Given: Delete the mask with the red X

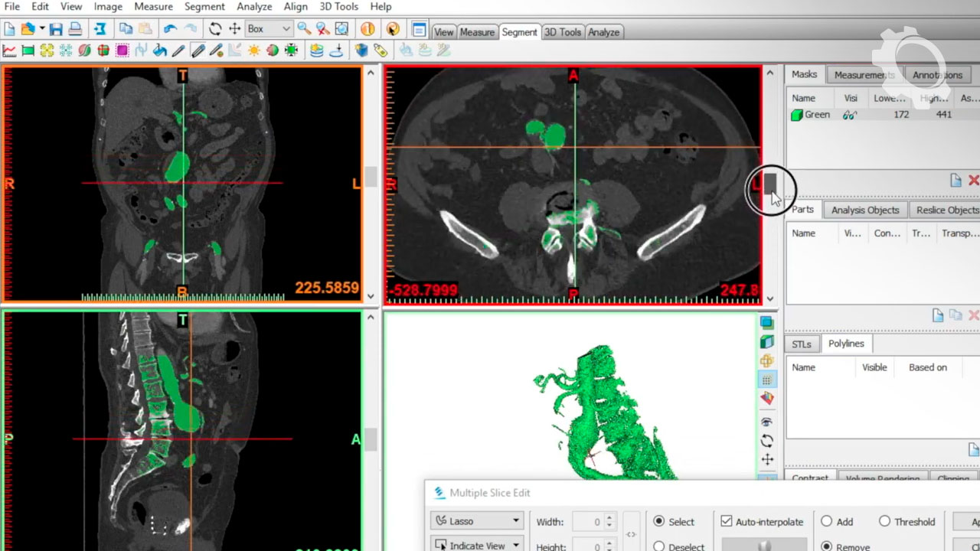Looking at the screenshot, I should click(x=973, y=181).
